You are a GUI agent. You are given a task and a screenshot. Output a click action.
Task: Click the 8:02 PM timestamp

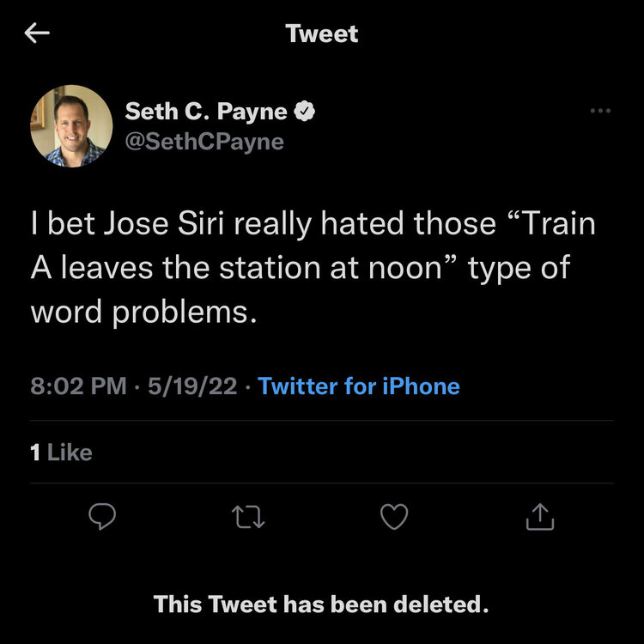coord(78,386)
